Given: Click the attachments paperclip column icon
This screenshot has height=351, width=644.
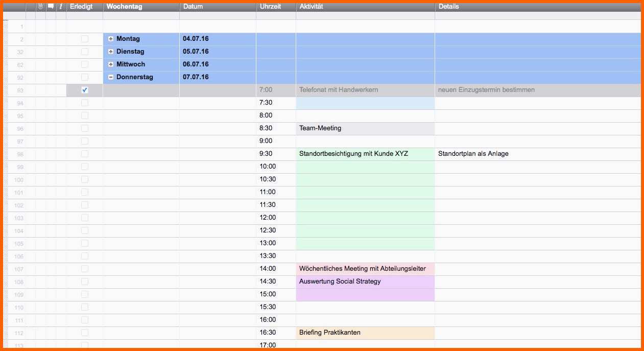Looking at the screenshot, I should click(x=41, y=7).
